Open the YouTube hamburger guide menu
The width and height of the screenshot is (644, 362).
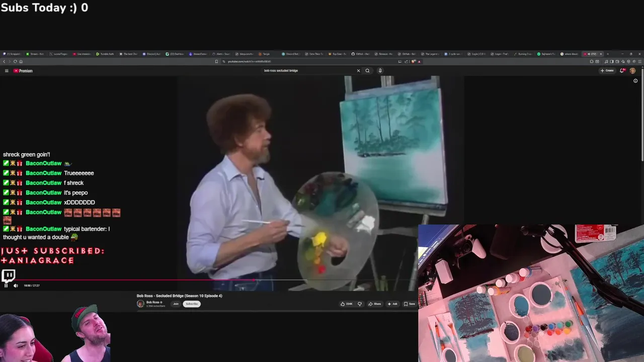pos(7,71)
